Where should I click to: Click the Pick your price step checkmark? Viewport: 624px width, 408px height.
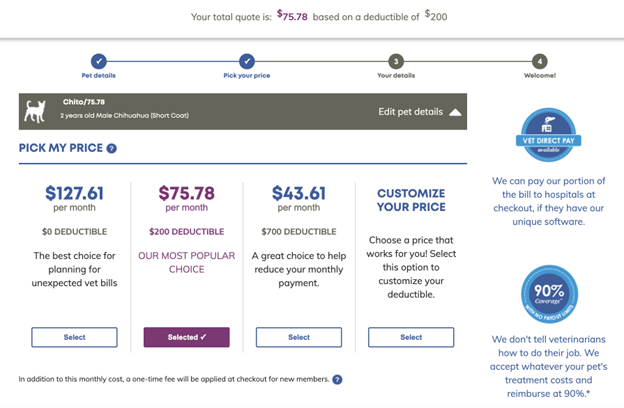[x=246, y=61]
